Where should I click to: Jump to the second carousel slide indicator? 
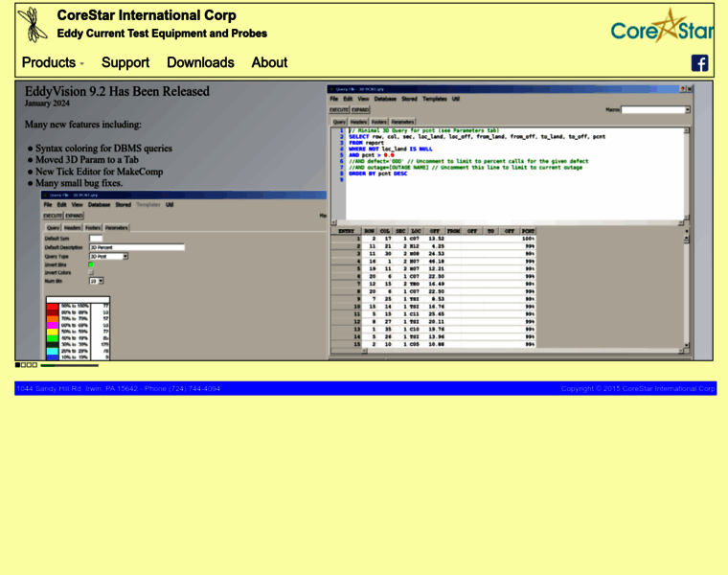point(23,365)
